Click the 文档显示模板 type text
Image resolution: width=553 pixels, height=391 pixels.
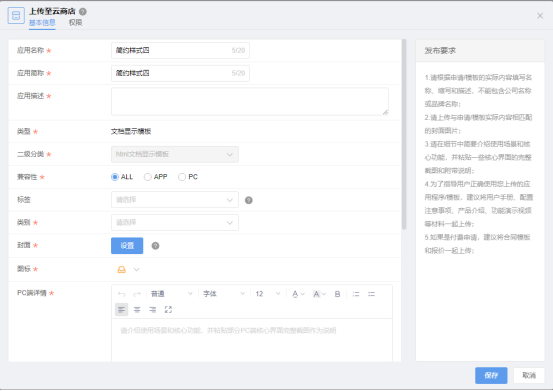pyautogui.click(x=131, y=132)
